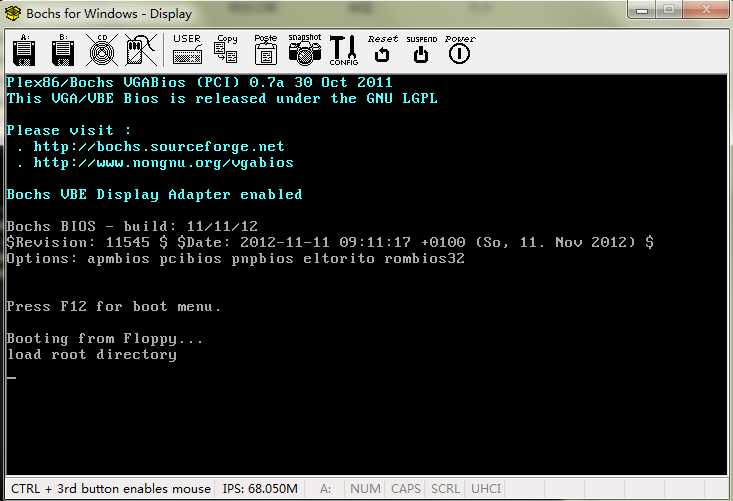Image resolution: width=733 pixels, height=501 pixels.
Task: Click the Copy toolbar icon
Action: (226, 49)
